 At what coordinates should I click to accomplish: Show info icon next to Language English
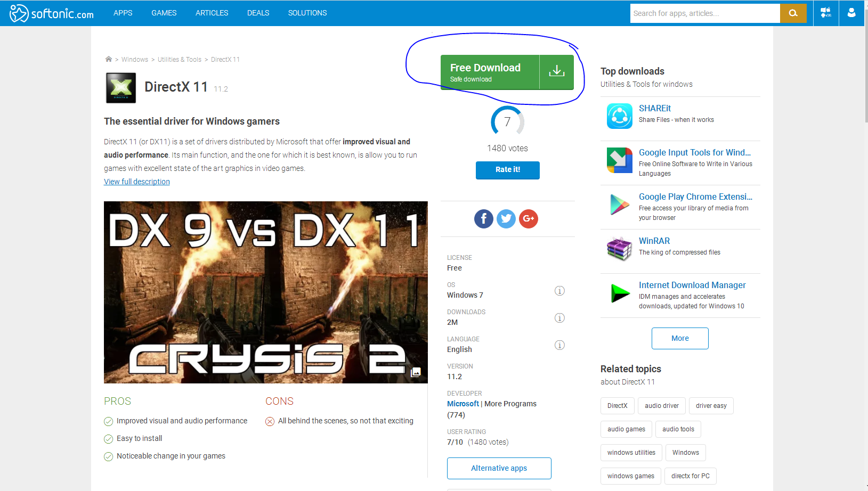(x=559, y=345)
